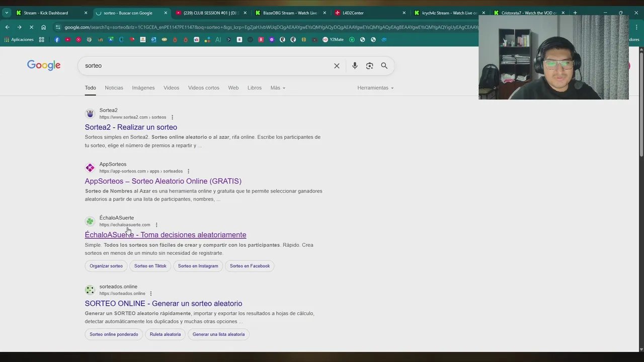Screen dimensions: 644x362
Task: Expand the Más filter dropdown
Action: (278, 88)
